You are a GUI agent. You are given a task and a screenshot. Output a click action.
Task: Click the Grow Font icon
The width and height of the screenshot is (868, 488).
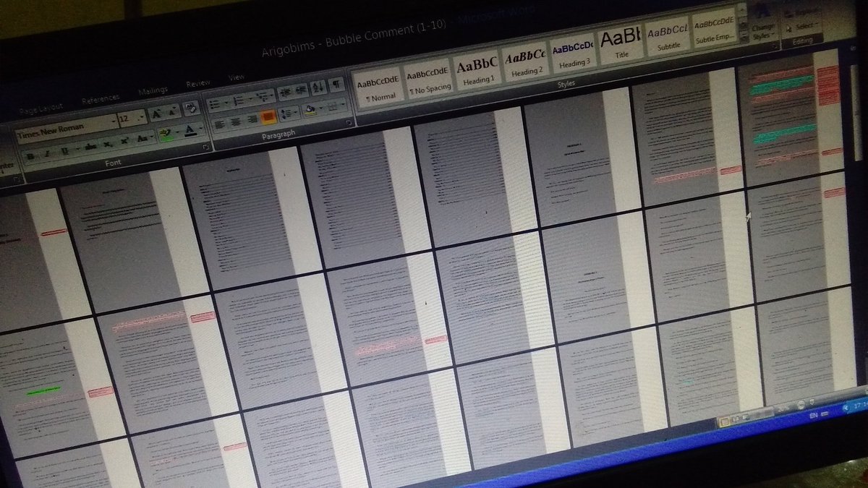click(x=156, y=114)
